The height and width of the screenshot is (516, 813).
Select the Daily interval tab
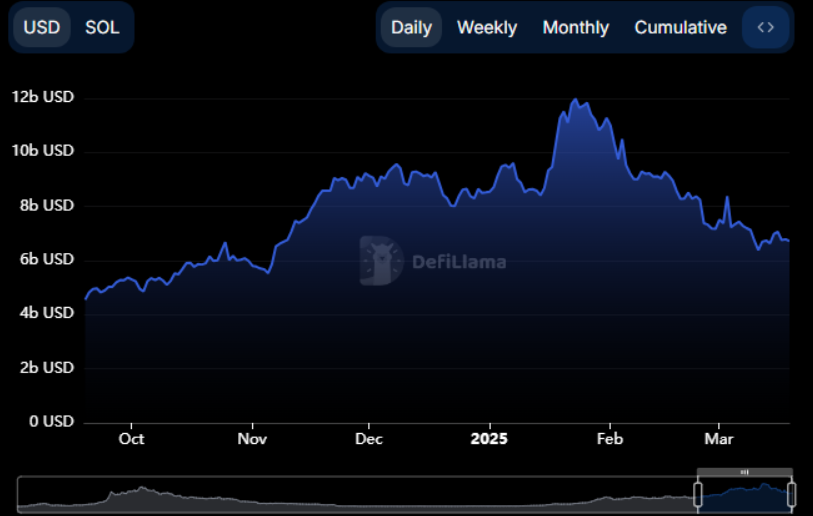[x=411, y=27]
